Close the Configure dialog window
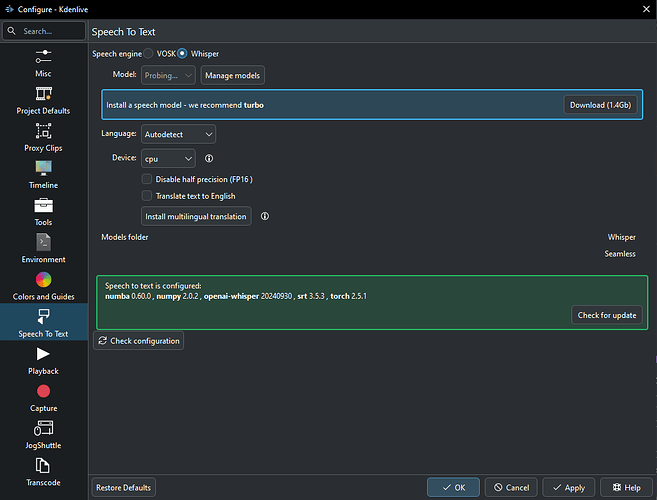The image size is (657, 500). 646,9
